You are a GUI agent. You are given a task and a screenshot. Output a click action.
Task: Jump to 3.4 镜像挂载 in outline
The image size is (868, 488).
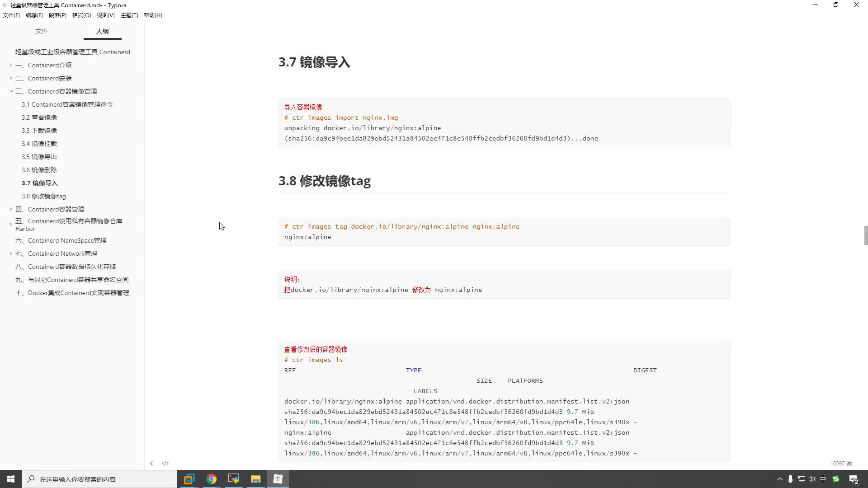pyautogui.click(x=39, y=144)
